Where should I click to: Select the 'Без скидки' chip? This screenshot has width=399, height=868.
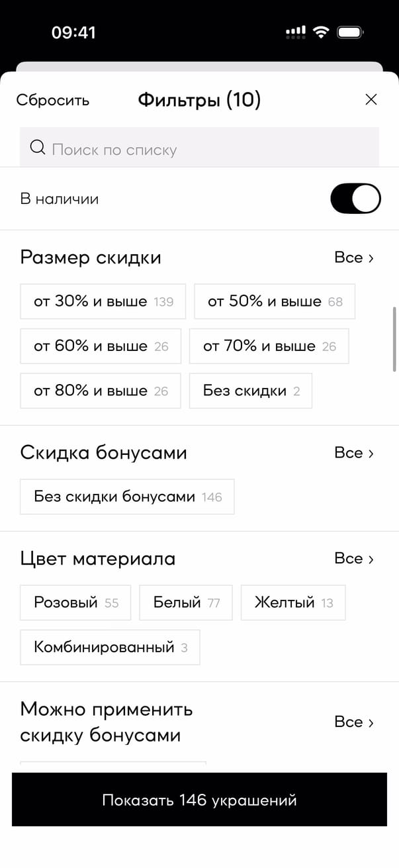click(251, 391)
